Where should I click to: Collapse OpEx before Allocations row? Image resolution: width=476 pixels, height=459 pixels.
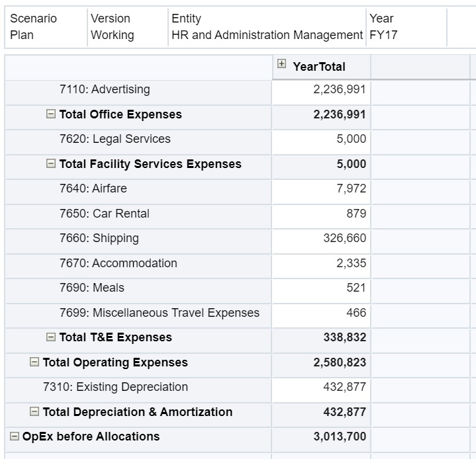15,437
